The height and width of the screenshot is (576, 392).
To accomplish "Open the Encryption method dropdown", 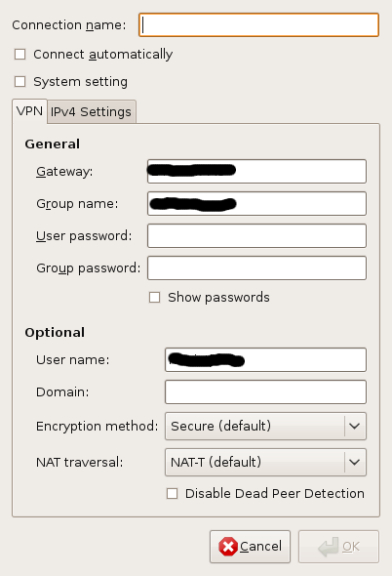I will [266, 426].
